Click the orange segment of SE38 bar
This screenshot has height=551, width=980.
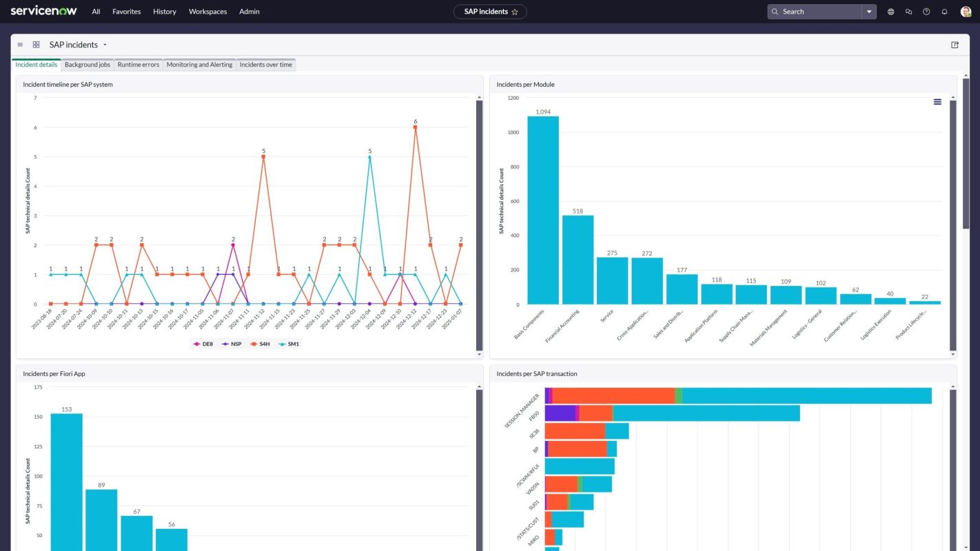tap(575, 431)
